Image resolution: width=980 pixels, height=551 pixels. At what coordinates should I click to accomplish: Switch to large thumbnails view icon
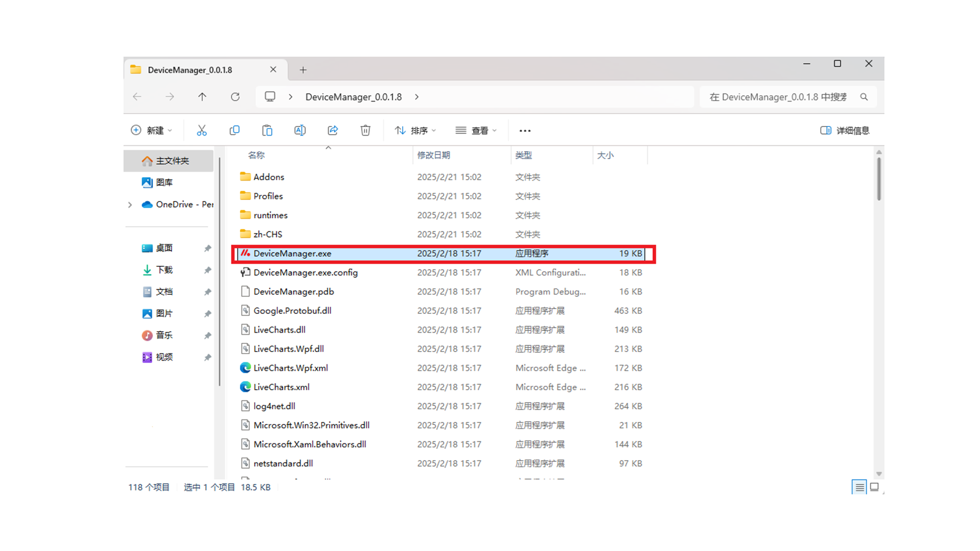pos(874,487)
